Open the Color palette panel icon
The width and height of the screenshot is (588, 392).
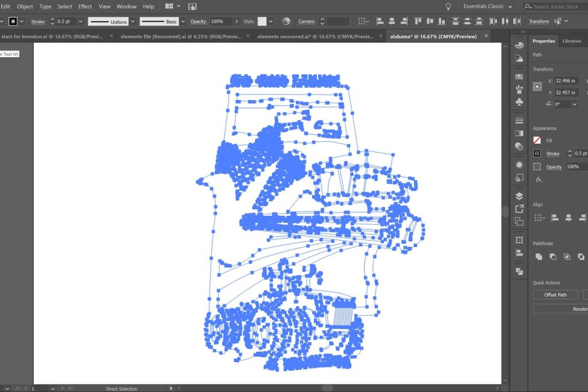click(519, 45)
